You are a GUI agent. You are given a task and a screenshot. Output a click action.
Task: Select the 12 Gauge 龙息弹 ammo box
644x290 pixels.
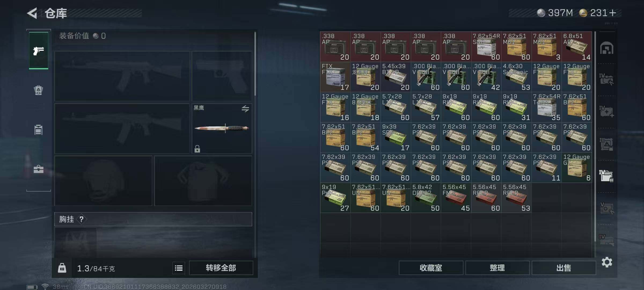365,77
